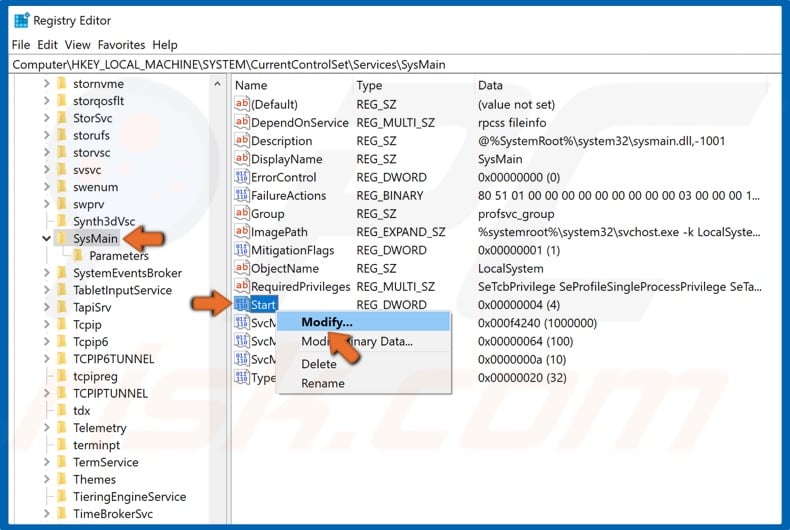Click the TimeBrokerSvc folder icon

(x=62, y=513)
